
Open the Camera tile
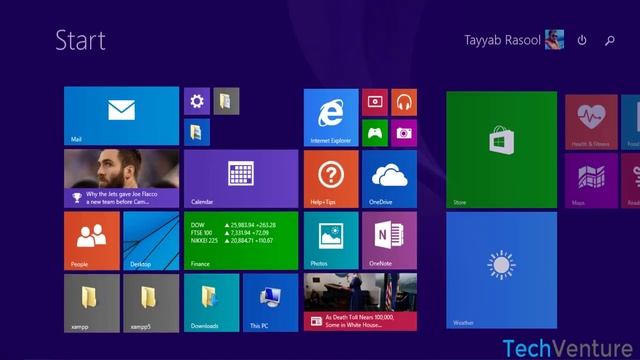(404, 133)
